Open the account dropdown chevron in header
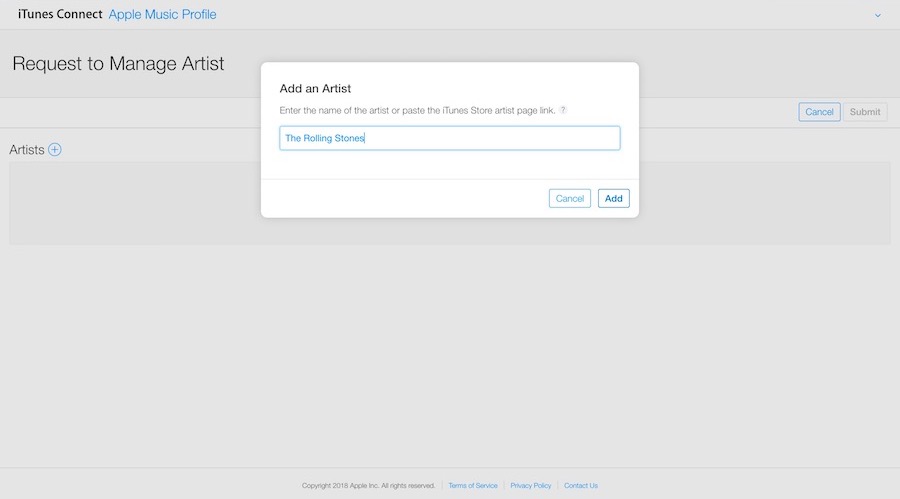Screen dimensions: 900x499 pos(878,16)
